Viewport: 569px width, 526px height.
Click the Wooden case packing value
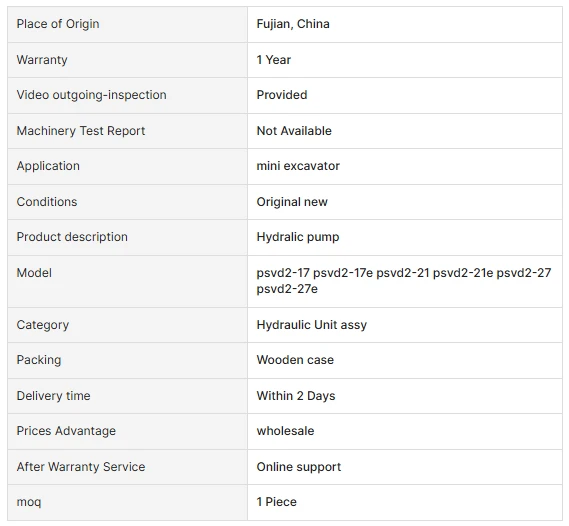[295, 360]
